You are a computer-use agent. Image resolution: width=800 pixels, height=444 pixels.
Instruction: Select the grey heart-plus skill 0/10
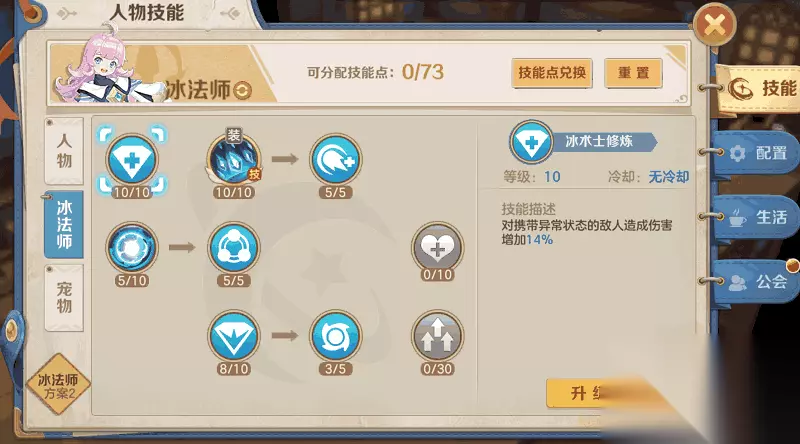[x=437, y=248]
